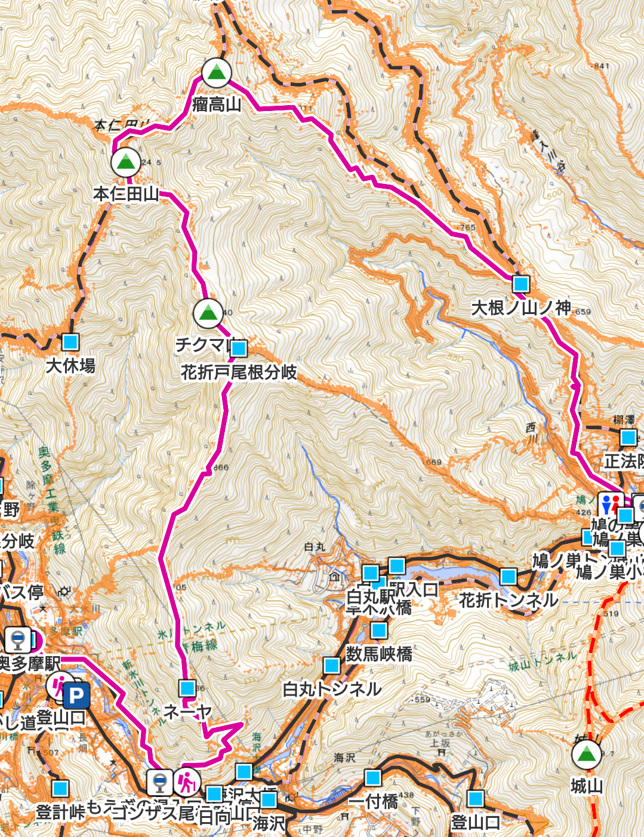This screenshot has height=837, width=644.
Task: Select the 大休場 blue waypoint marker
Action: pos(70,342)
